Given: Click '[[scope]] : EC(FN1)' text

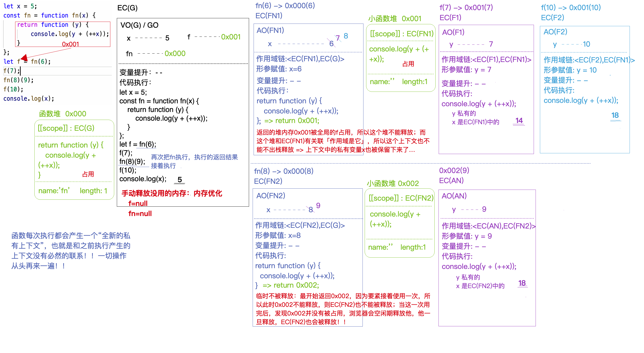Looking at the screenshot, I should point(402,33).
